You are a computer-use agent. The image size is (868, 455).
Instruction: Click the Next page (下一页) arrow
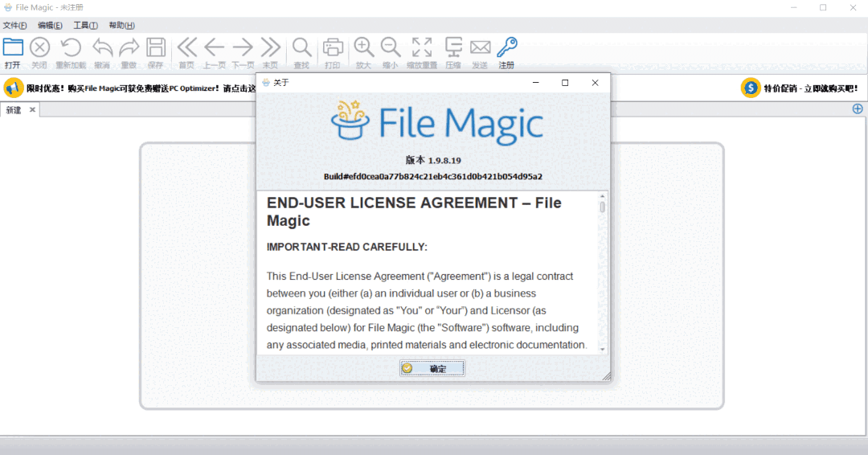click(243, 47)
